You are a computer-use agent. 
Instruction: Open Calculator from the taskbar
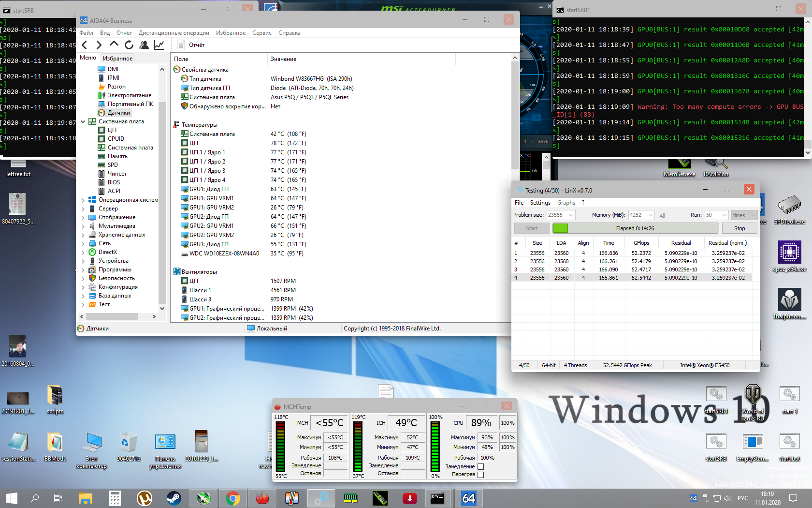click(x=115, y=498)
